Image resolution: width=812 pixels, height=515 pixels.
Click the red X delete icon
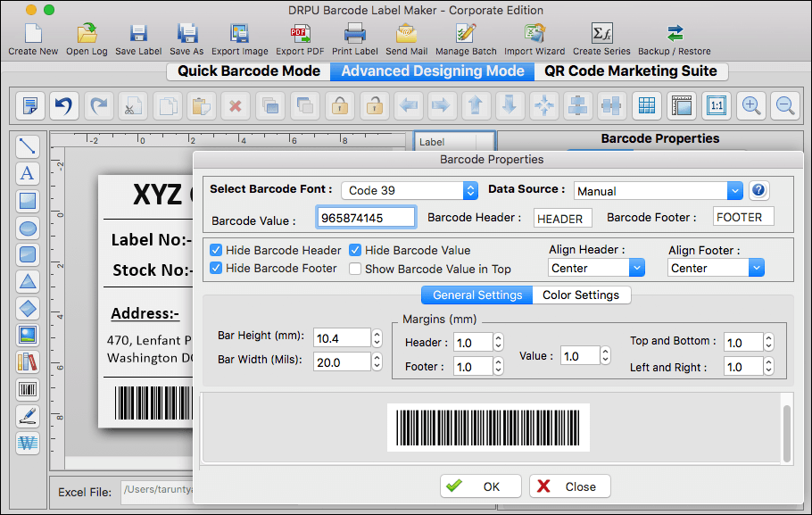[x=236, y=105]
